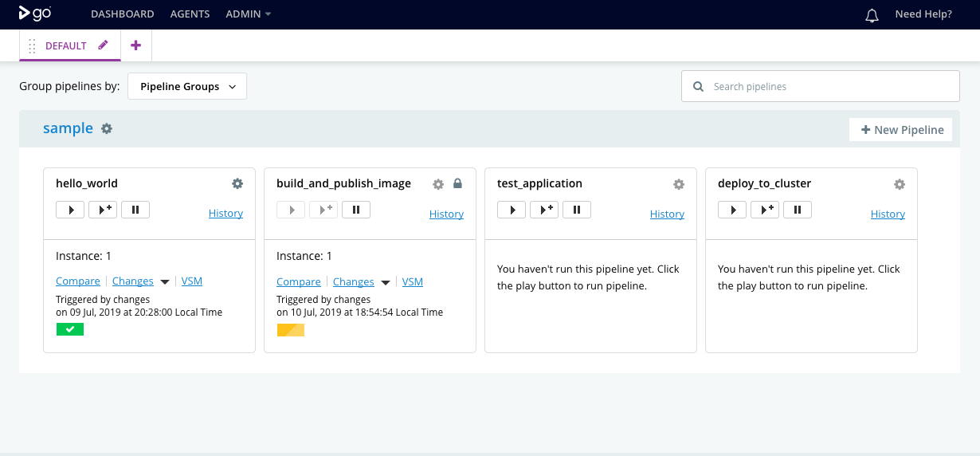Open the Pipeline Groups dropdown
The width and height of the screenshot is (980, 456).
pyautogui.click(x=187, y=86)
